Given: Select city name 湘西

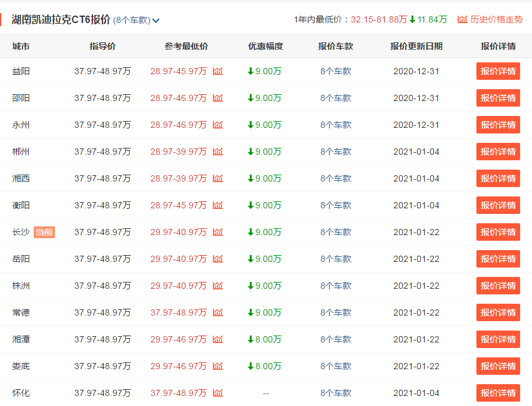Looking at the screenshot, I should point(21,178).
